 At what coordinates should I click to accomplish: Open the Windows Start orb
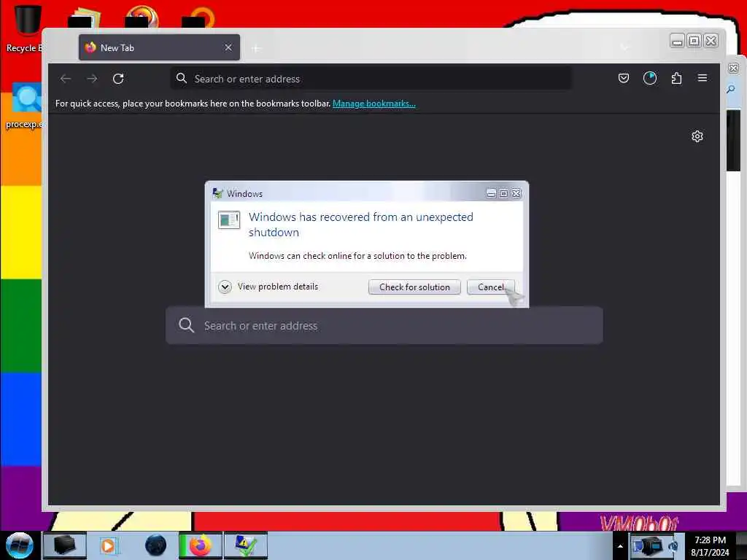pos(20,545)
